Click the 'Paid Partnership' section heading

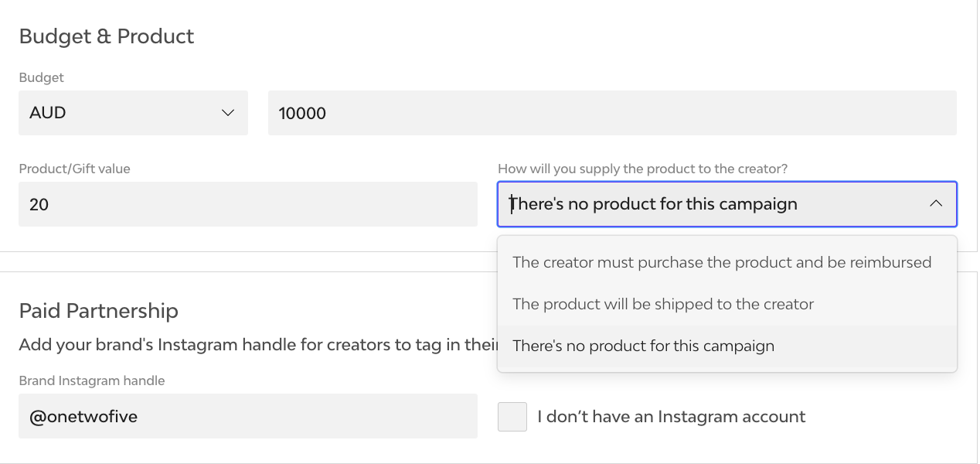tap(98, 311)
